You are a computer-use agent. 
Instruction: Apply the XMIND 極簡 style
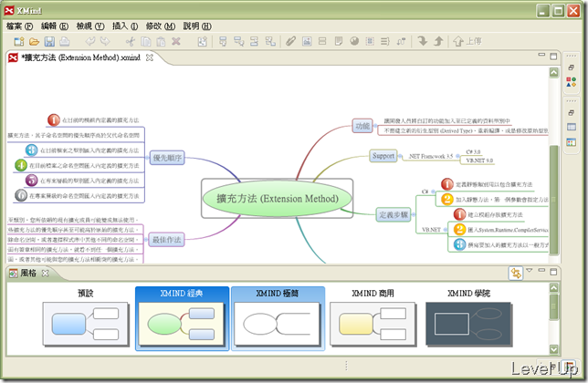(x=278, y=318)
